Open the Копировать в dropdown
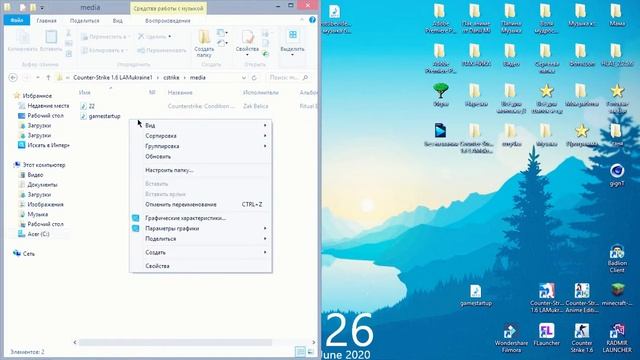The height and width of the screenshot is (360, 640). pos(104,50)
